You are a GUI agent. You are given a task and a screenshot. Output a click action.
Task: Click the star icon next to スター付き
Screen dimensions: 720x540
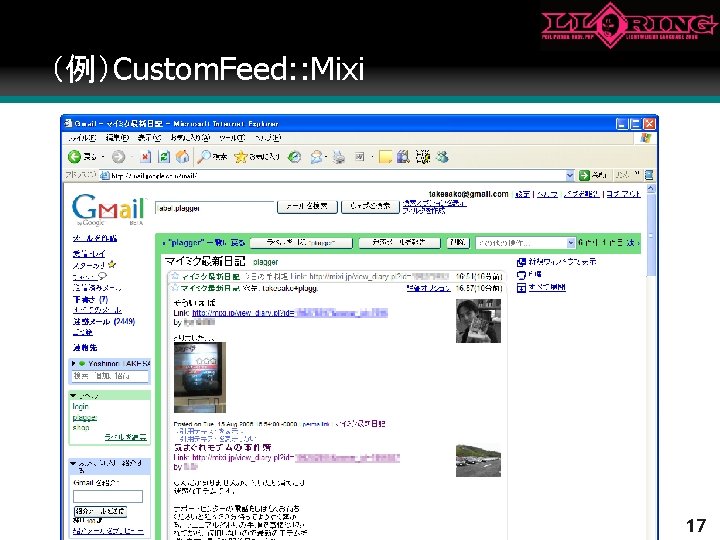112,264
